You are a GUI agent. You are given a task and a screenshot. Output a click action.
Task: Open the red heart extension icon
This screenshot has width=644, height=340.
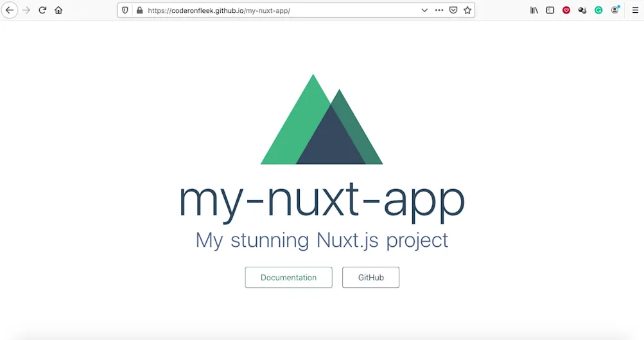566,10
